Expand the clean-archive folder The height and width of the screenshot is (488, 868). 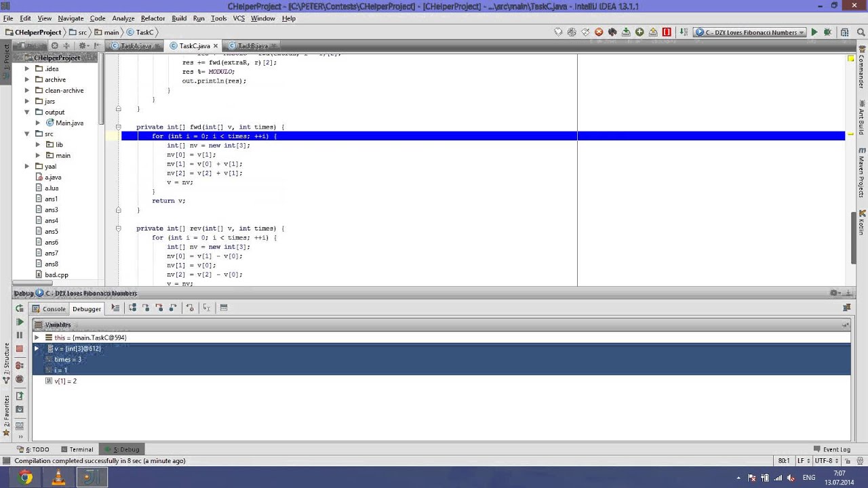click(27, 90)
